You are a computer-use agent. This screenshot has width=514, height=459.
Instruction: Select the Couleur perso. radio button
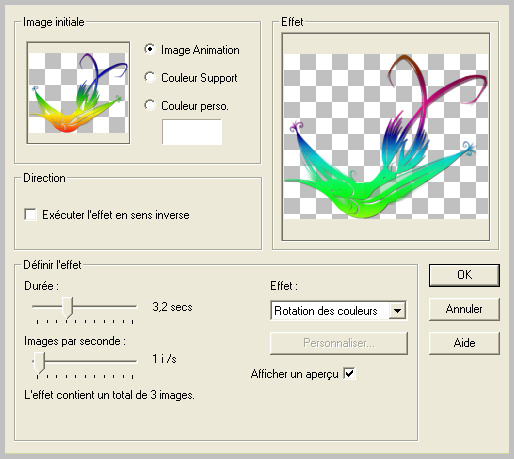coord(150,105)
